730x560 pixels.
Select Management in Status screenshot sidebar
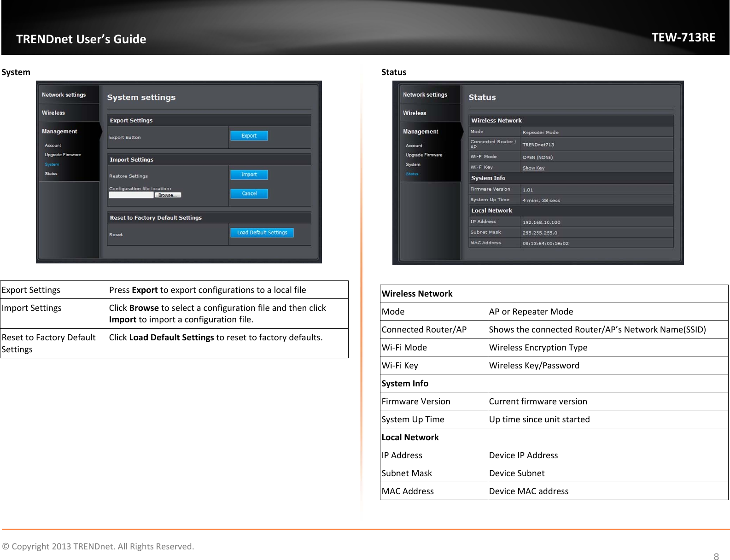(x=420, y=132)
